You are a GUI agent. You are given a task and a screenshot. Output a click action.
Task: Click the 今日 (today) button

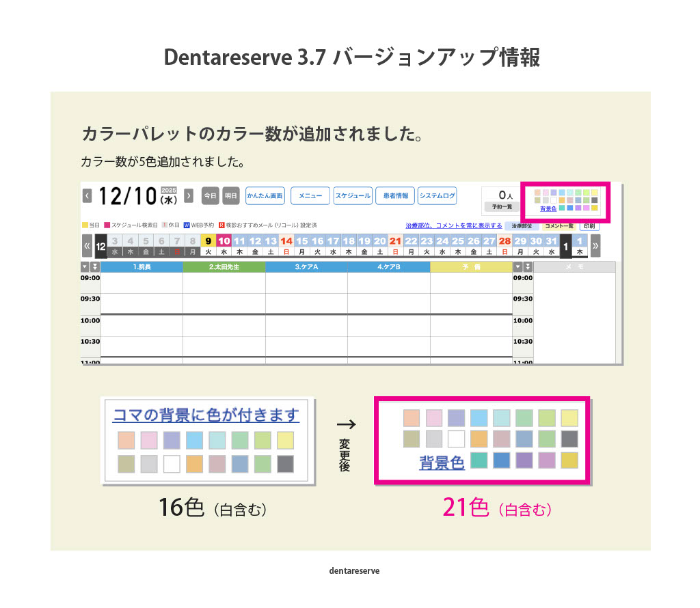[x=211, y=196]
